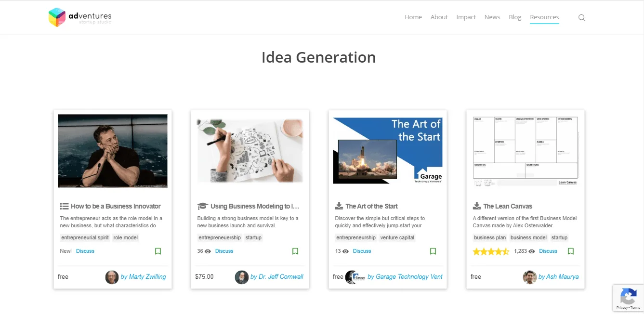Image resolution: width=644 pixels, height=314 pixels.
Task: Open the search magnifier icon
Action: click(x=582, y=18)
